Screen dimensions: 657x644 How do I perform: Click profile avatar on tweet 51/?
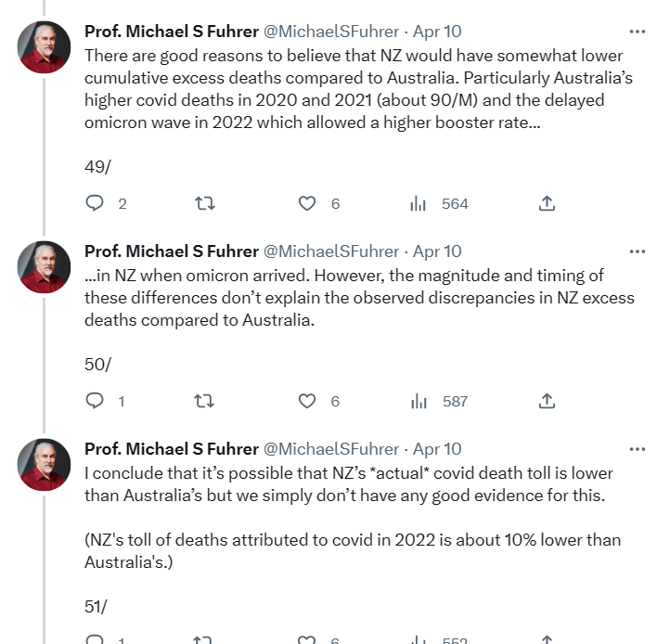(44, 464)
